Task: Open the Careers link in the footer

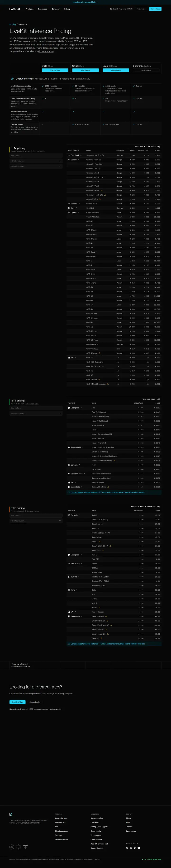Action: (129, 827)
